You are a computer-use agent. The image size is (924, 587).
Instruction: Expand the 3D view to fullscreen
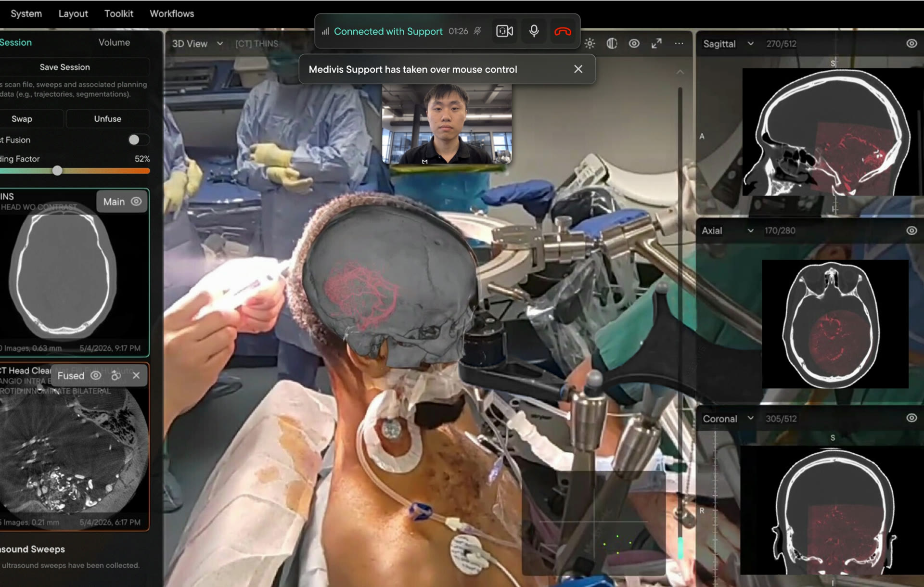pos(656,43)
